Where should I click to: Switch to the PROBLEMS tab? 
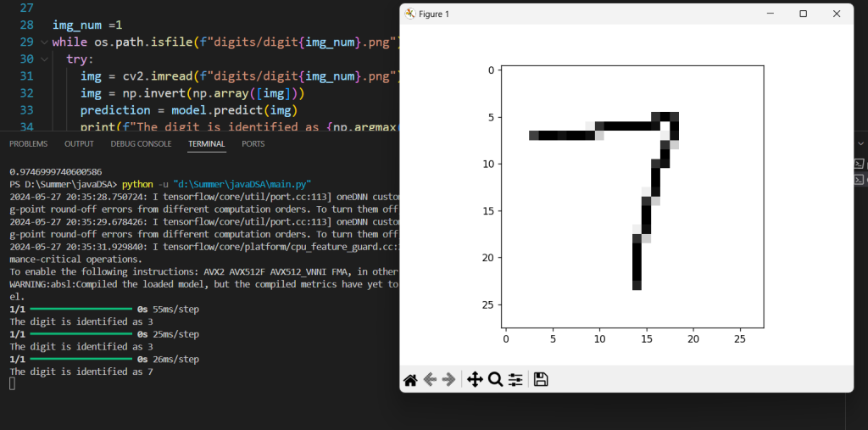click(28, 143)
